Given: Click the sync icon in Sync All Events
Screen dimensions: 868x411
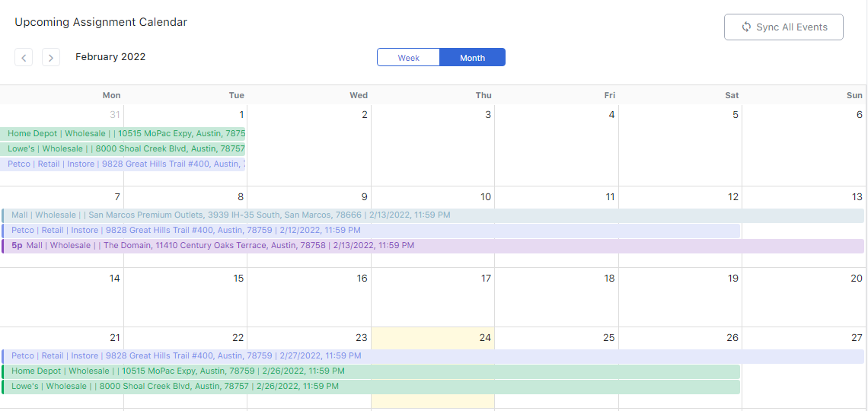Looking at the screenshot, I should [x=746, y=27].
